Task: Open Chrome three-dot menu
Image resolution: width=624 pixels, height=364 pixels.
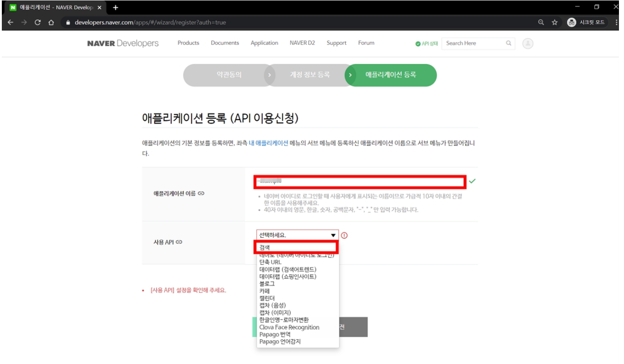Action: click(x=617, y=22)
